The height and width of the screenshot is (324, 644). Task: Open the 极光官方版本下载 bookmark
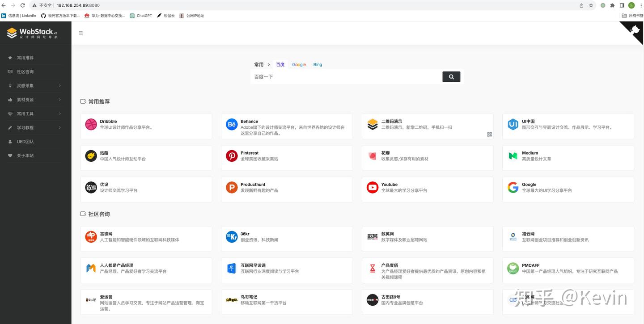pos(60,16)
